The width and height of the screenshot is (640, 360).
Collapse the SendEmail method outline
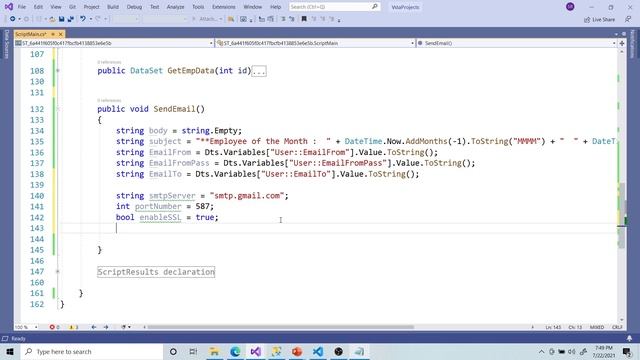58,109
